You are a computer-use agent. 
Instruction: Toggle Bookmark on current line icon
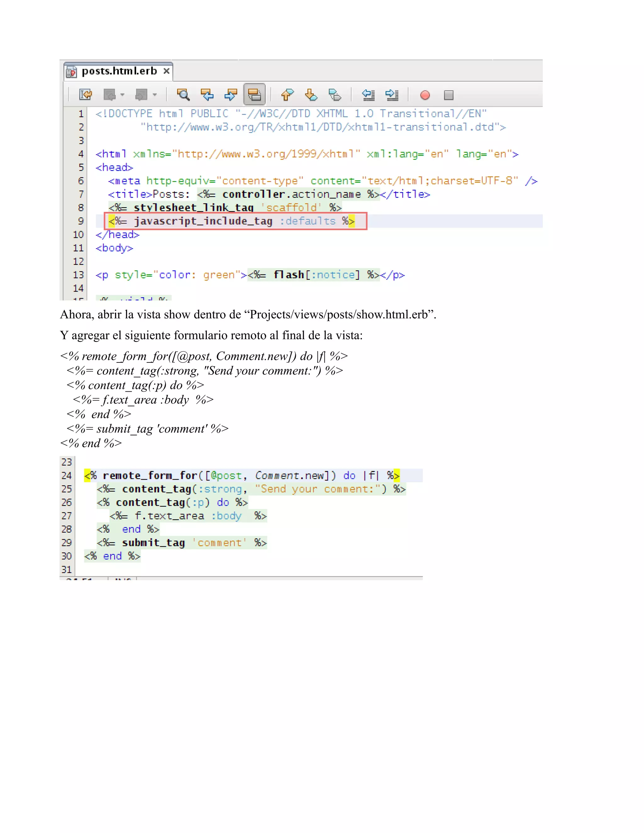(335, 94)
